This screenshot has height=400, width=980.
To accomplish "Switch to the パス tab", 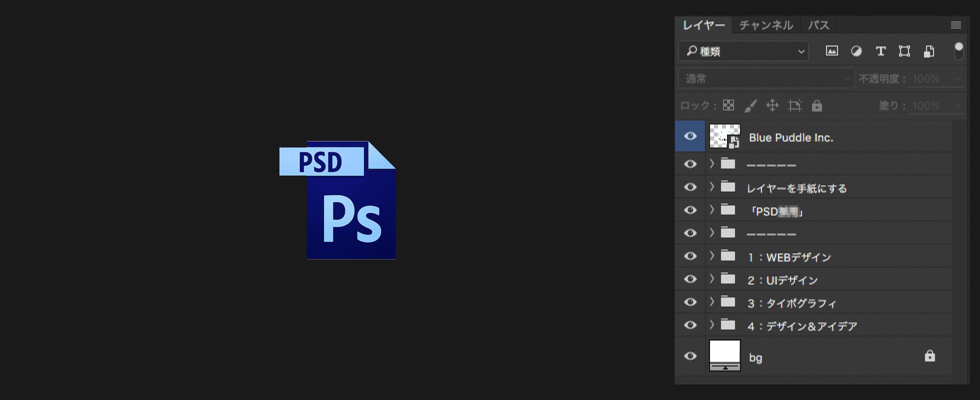I will tap(818, 25).
